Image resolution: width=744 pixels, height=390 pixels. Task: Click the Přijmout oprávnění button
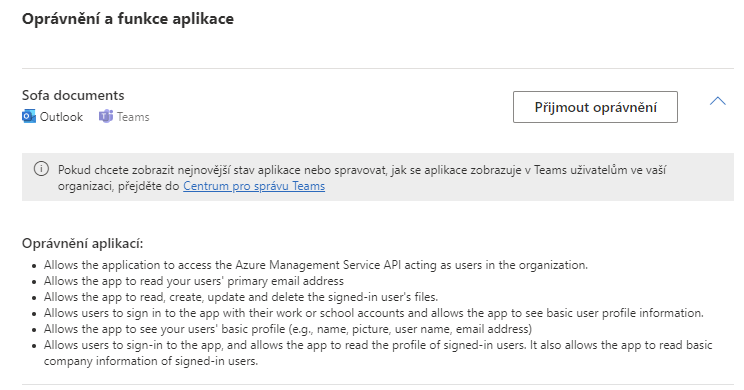coord(595,107)
